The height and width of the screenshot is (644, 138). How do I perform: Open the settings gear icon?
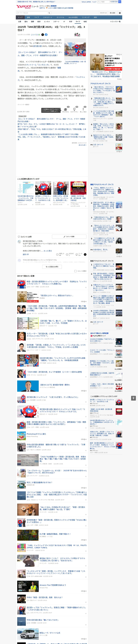[x=120, y=13]
